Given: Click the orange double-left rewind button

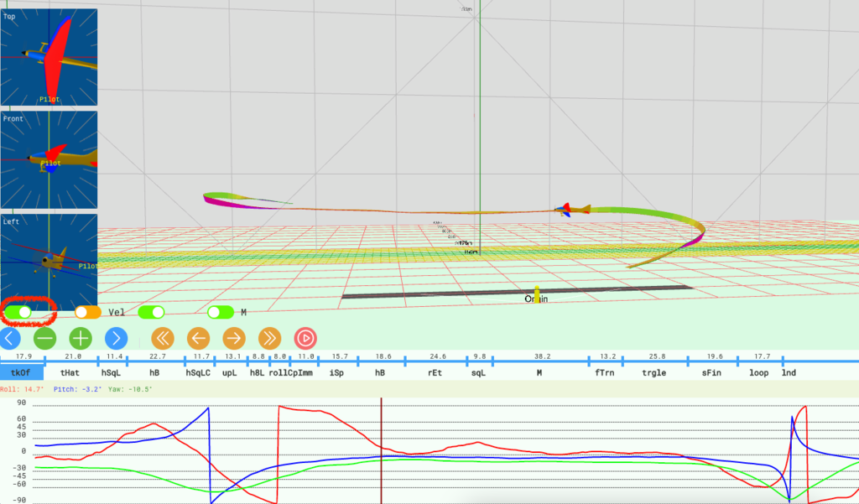Looking at the screenshot, I should [163, 339].
